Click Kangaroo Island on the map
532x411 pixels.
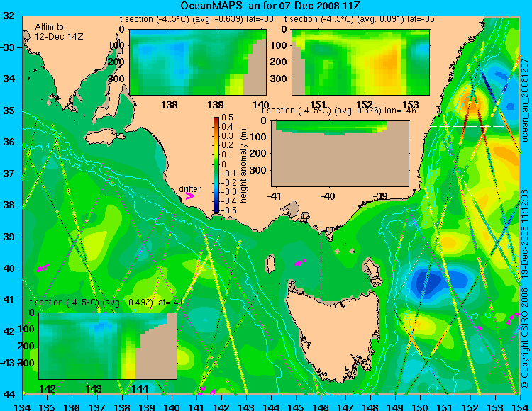point(104,137)
